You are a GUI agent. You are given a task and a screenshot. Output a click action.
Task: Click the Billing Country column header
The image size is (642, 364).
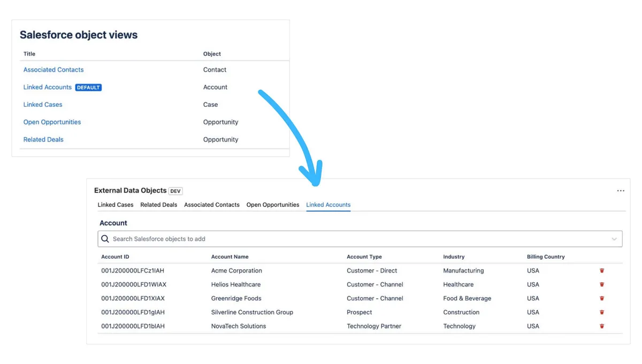546,257
